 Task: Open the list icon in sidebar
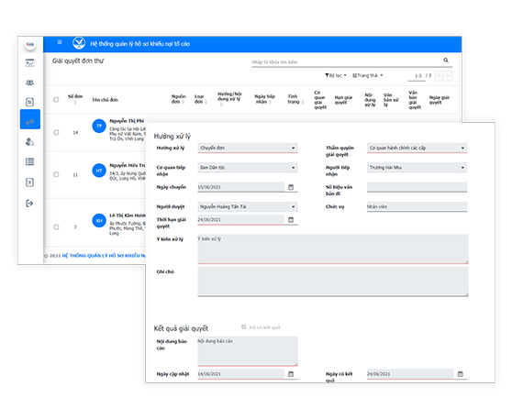pyautogui.click(x=29, y=161)
